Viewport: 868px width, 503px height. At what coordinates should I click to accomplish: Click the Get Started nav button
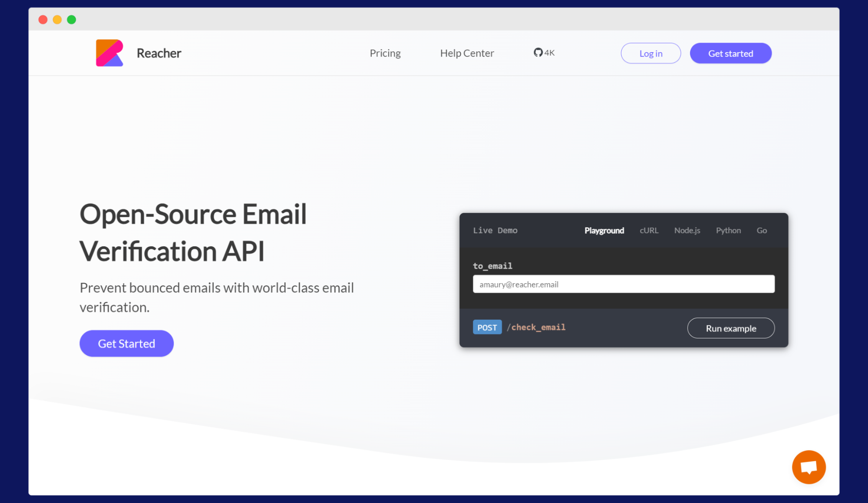coord(730,53)
